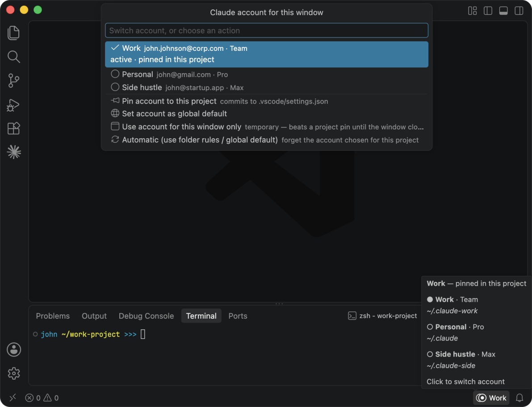The width and height of the screenshot is (532, 407).
Task: Switch to the Terminal tab
Action: click(201, 316)
